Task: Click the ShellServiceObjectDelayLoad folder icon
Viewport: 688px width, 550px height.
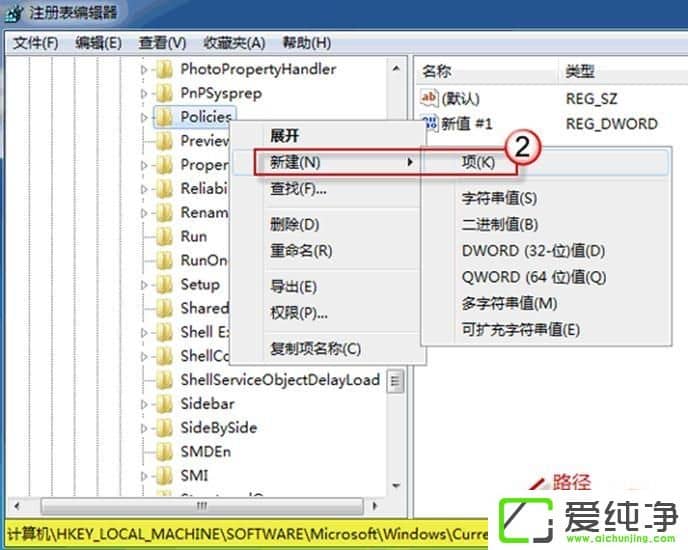Action: click(x=165, y=380)
